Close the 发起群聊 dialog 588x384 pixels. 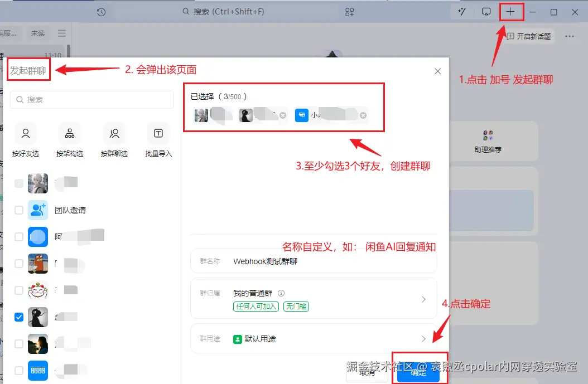pos(437,71)
